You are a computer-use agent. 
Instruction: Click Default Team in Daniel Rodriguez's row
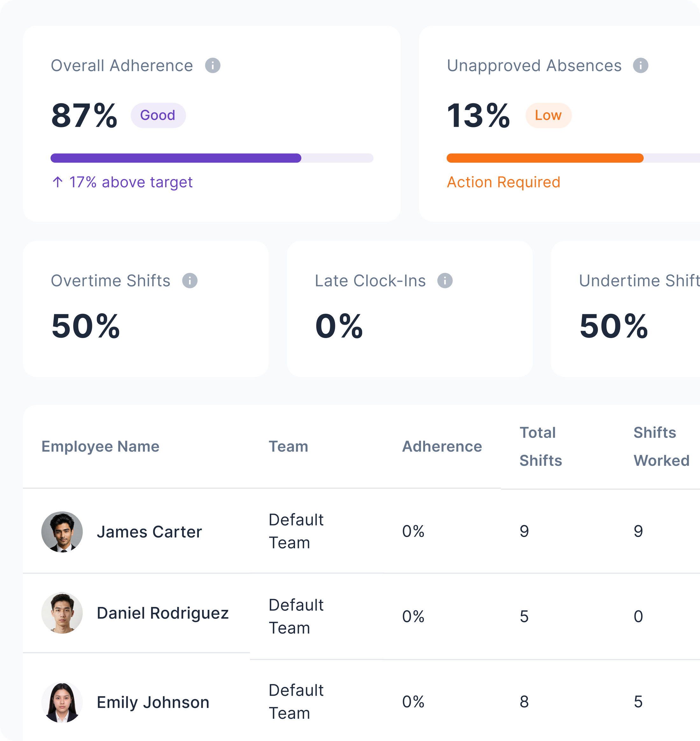point(296,616)
